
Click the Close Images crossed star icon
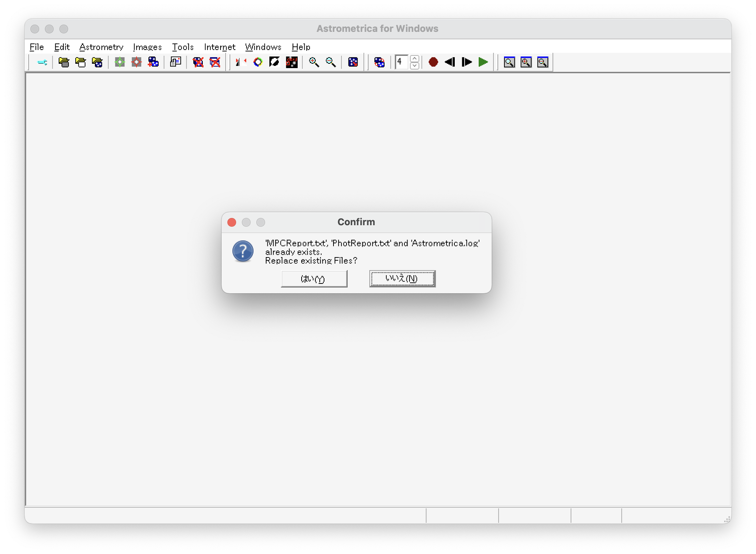[x=198, y=62]
